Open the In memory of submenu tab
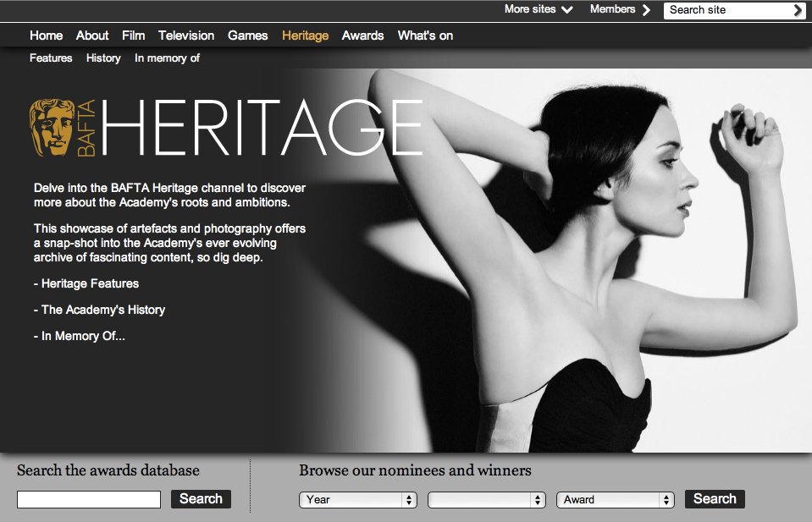The image size is (812, 522). click(x=167, y=58)
